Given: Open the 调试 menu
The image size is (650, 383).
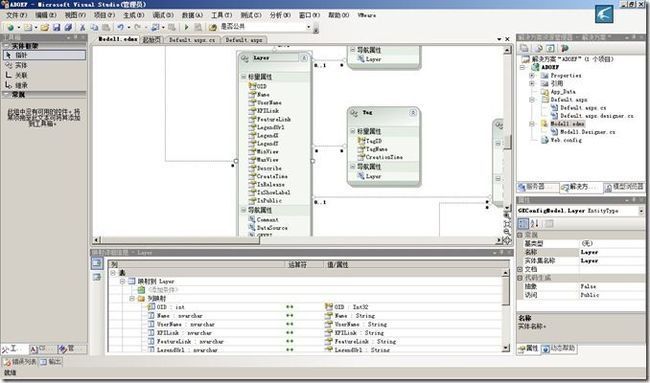Looking at the screenshot, I should coord(163,15).
